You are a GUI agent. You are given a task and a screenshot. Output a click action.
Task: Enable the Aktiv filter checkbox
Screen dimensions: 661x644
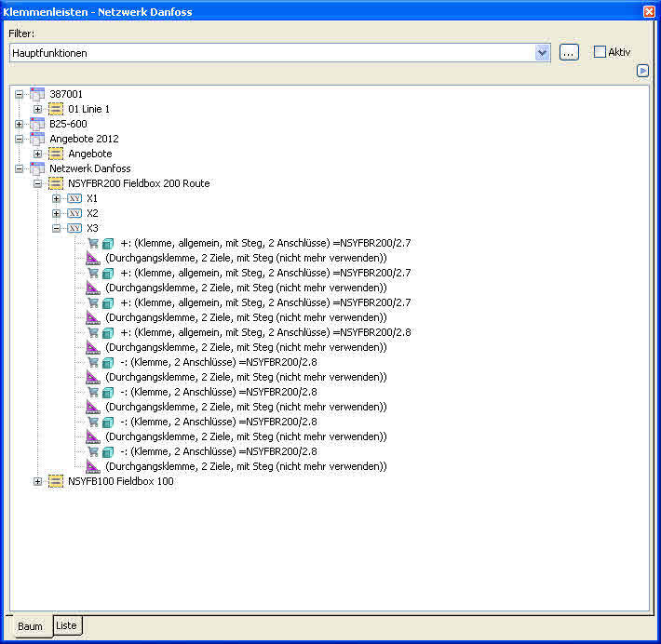click(x=600, y=52)
